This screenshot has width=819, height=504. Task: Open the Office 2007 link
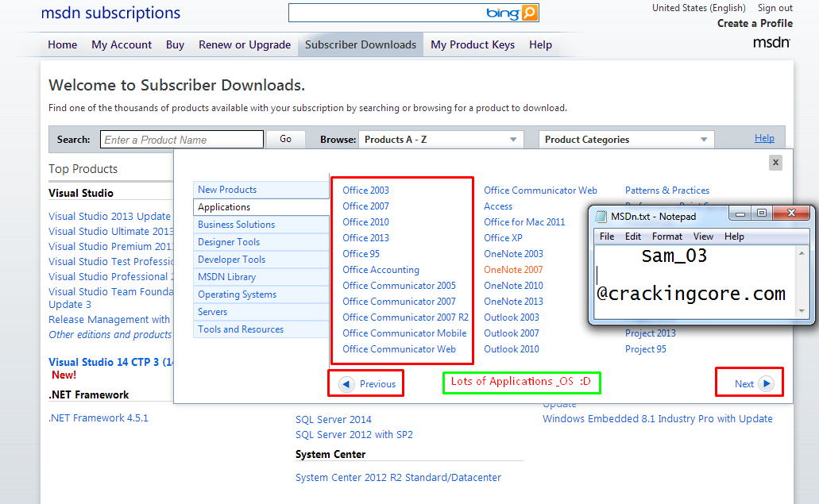click(365, 206)
